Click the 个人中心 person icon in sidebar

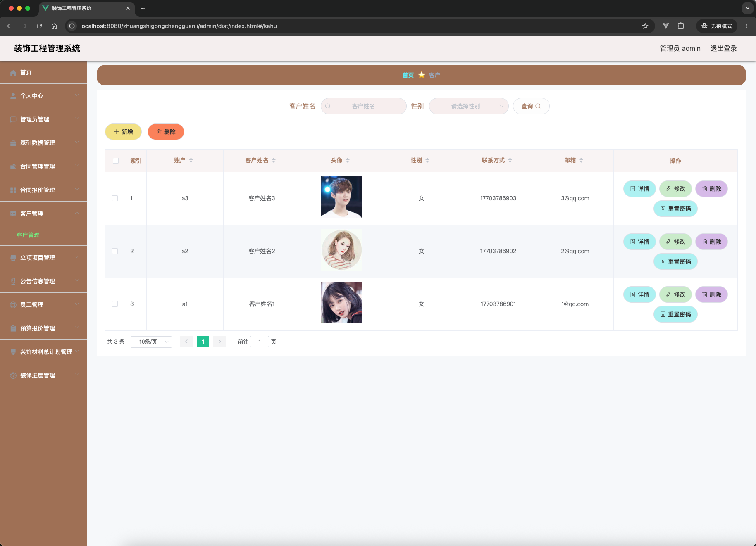click(x=13, y=96)
